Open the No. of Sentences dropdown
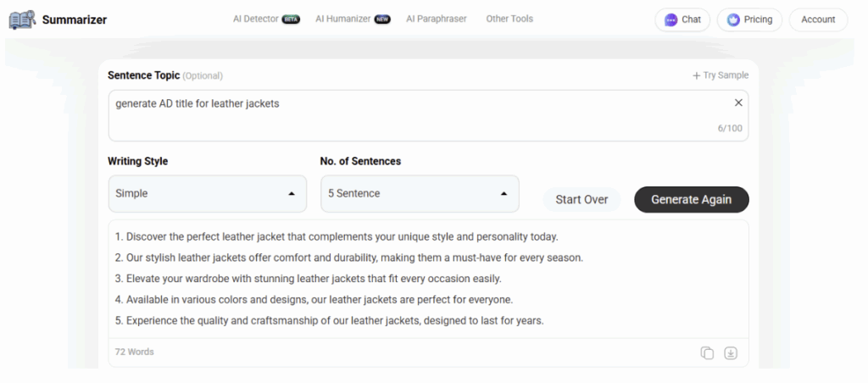 coord(420,193)
